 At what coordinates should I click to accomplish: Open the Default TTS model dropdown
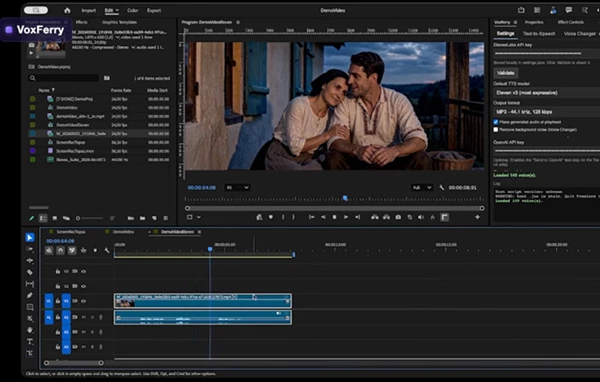coord(546,93)
